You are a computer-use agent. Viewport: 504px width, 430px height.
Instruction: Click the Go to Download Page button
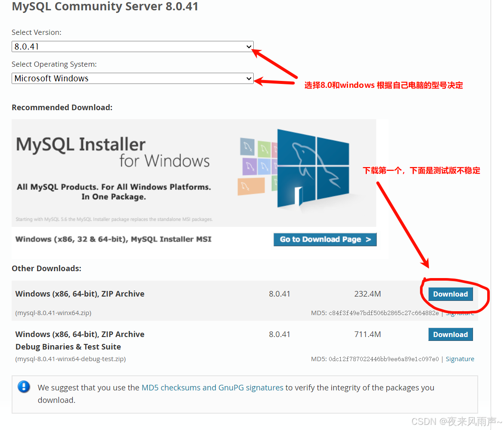(325, 240)
